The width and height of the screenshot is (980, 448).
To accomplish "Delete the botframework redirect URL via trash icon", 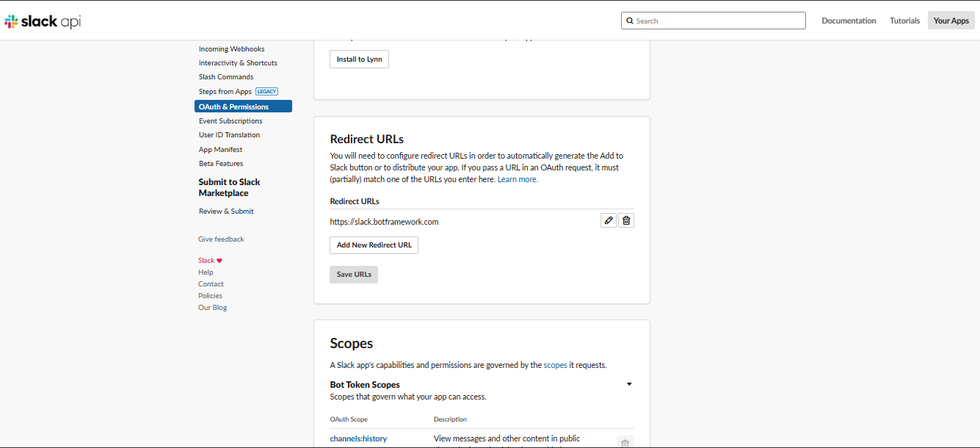I will [625, 220].
